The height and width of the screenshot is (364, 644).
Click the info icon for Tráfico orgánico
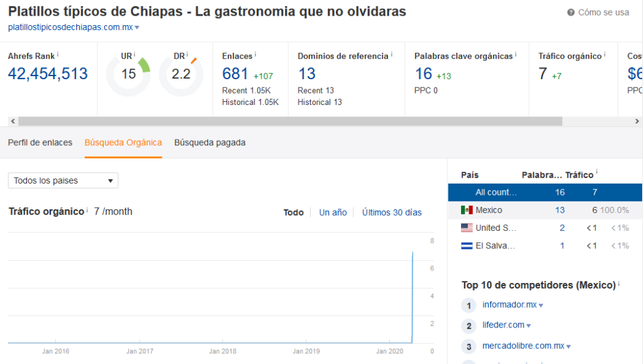click(605, 53)
